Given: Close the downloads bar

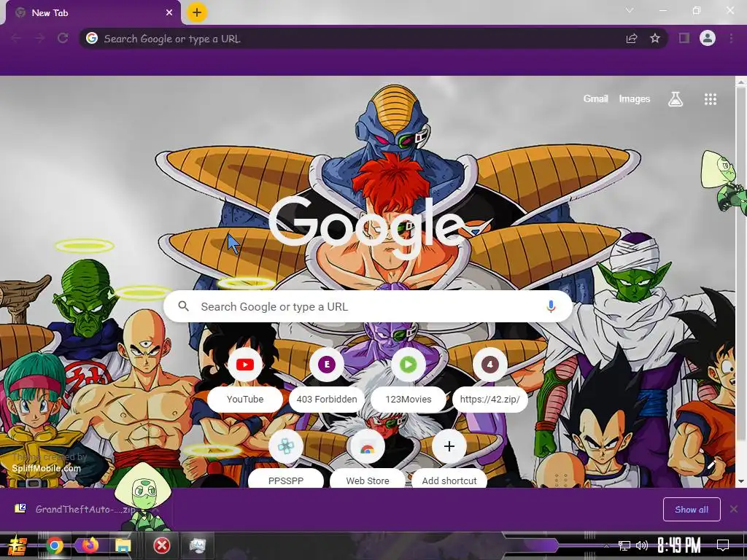Looking at the screenshot, I should click(734, 509).
